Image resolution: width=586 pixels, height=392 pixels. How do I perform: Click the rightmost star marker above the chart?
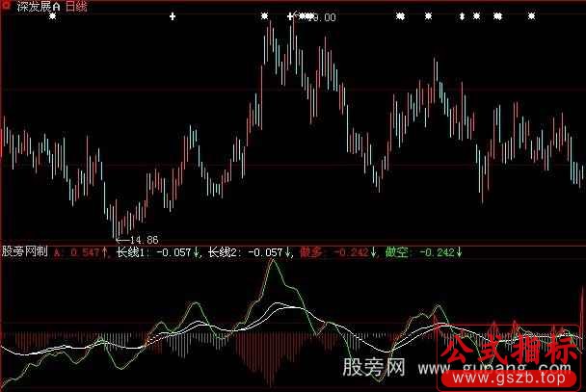[530, 16]
